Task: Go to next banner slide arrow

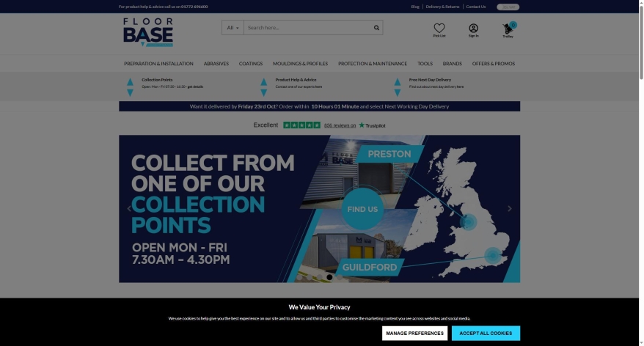Action: pos(510,208)
